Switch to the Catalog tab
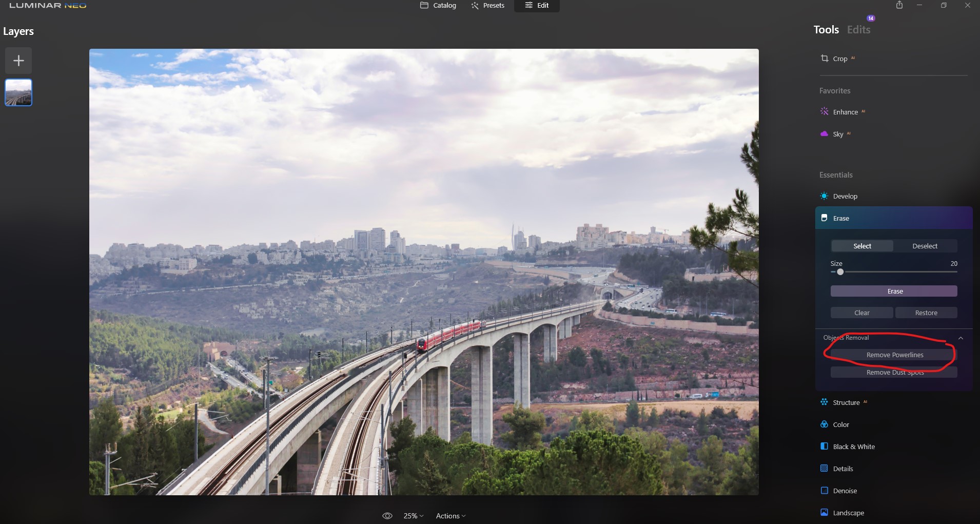This screenshot has width=980, height=524. pyautogui.click(x=438, y=5)
